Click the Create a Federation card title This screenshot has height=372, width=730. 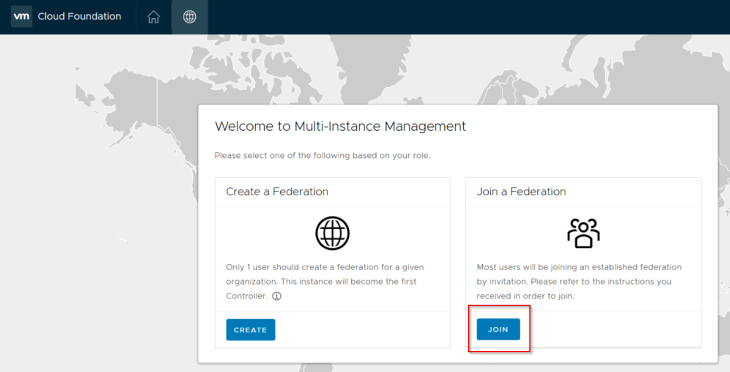(x=277, y=191)
